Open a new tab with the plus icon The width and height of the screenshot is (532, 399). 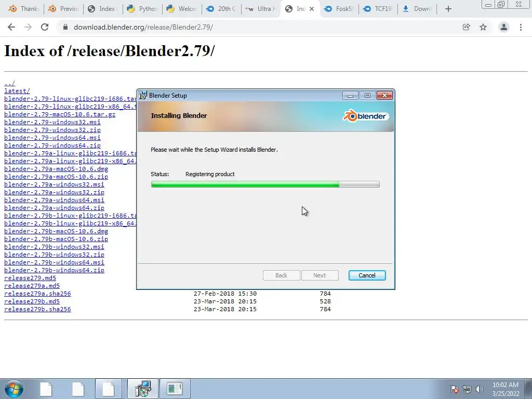(x=448, y=9)
